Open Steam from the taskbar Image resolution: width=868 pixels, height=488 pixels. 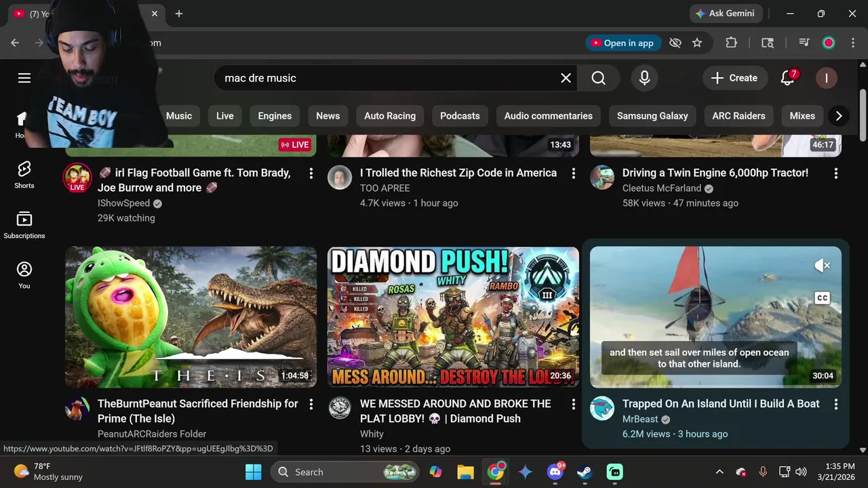coord(584,472)
